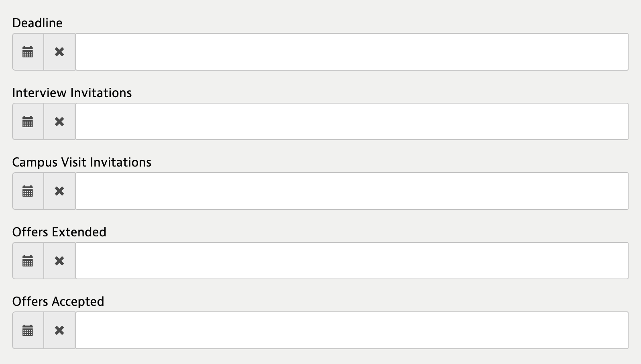Click the Offers Extended label
The width and height of the screenshot is (641, 364).
[x=59, y=232]
